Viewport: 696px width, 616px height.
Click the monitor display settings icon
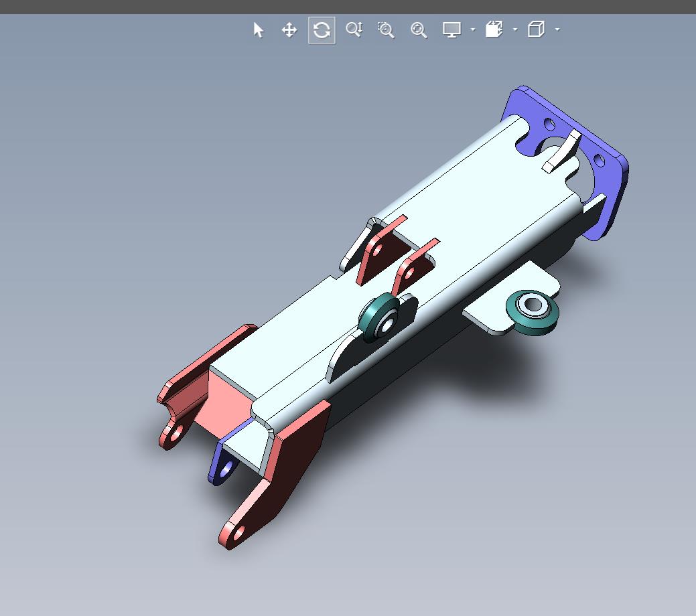click(x=452, y=29)
